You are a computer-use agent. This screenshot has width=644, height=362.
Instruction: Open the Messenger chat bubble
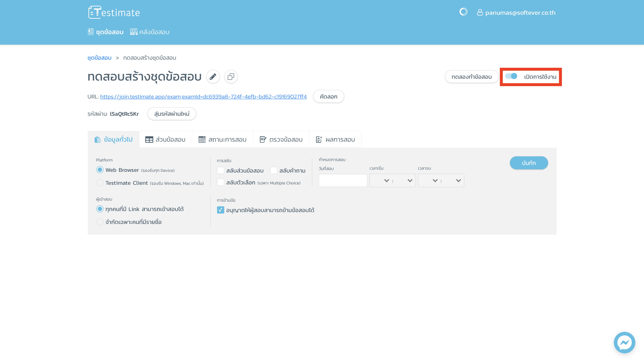pyautogui.click(x=624, y=342)
